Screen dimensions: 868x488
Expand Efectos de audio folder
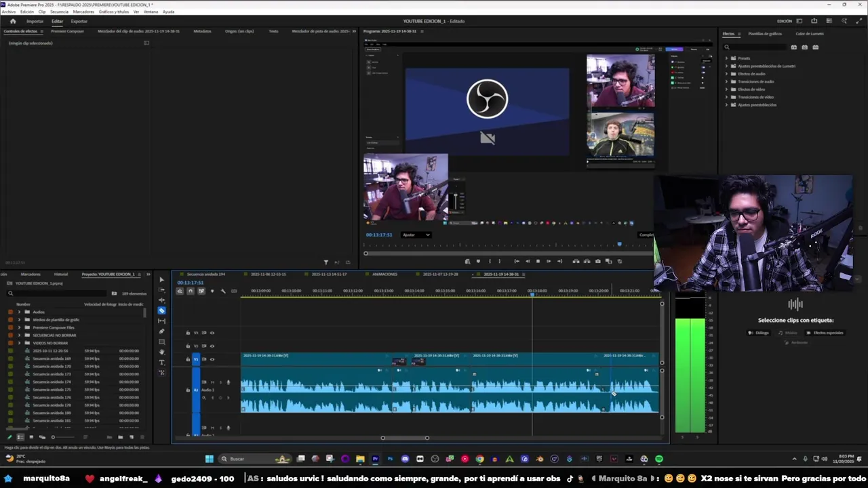[726, 74]
